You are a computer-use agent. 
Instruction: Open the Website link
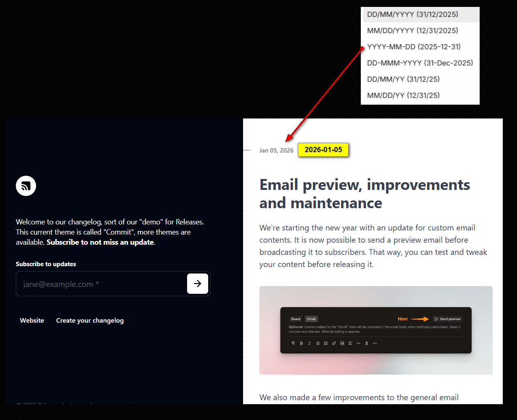pos(32,321)
